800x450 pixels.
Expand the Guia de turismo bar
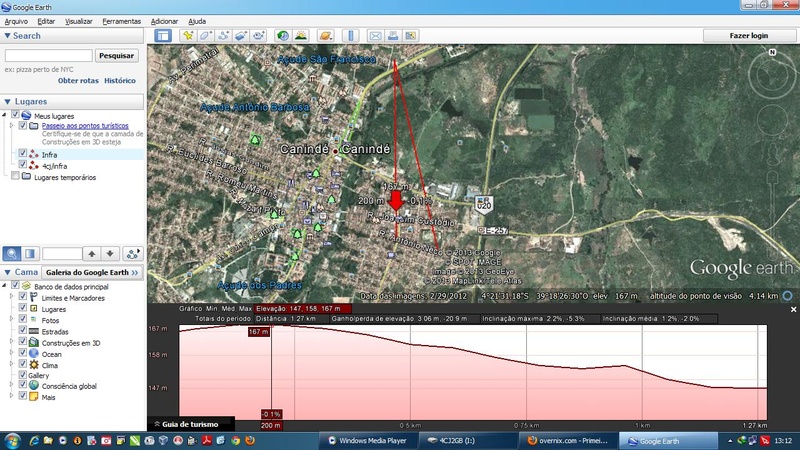(x=191, y=424)
